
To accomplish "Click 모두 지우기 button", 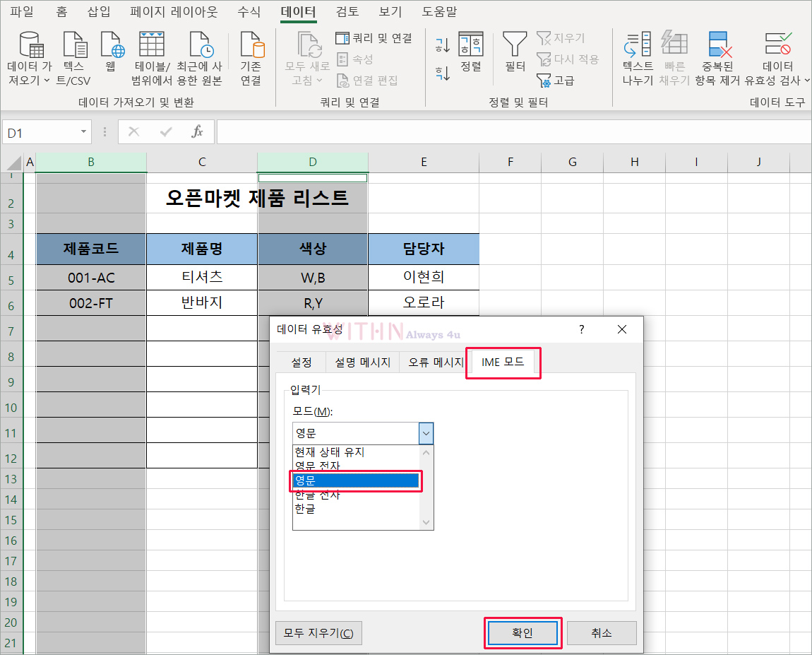I will (x=318, y=632).
